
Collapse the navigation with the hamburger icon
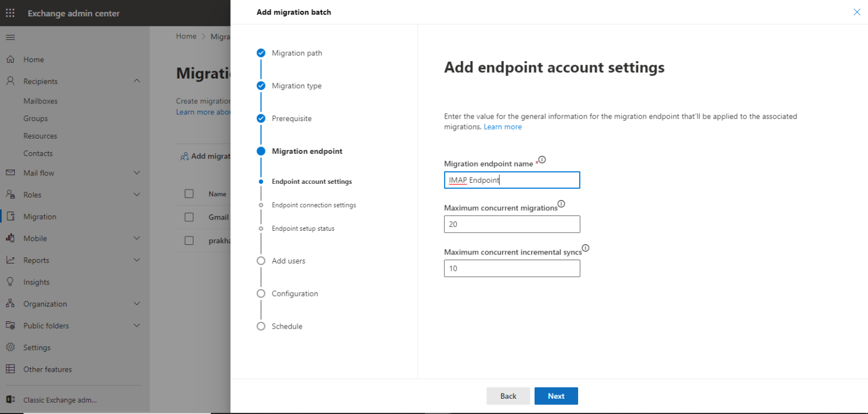[10, 37]
